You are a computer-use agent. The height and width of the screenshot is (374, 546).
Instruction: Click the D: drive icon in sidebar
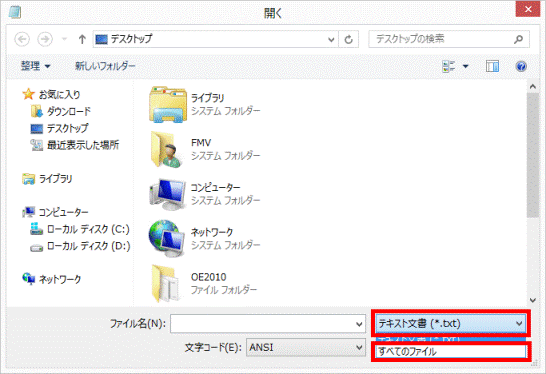[36, 248]
